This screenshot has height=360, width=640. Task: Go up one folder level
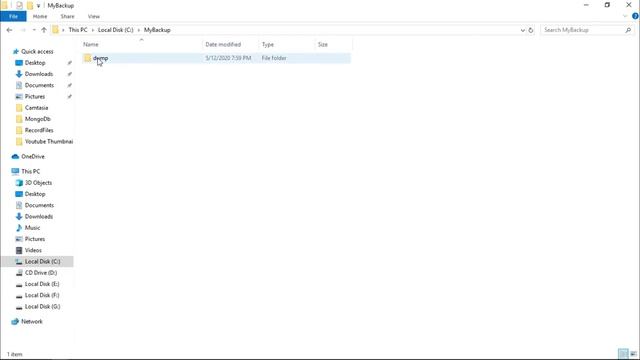pyautogui.click(x=44, y=30)
